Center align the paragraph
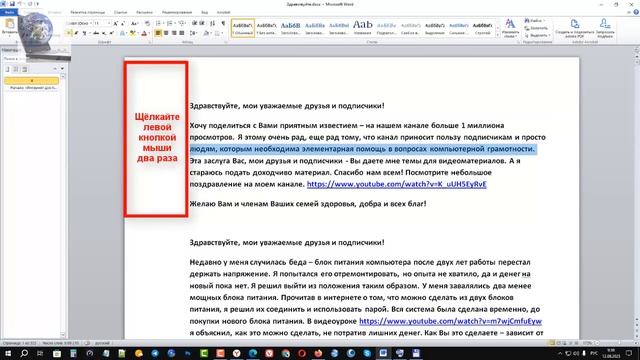The height and width of the screenshot is (360, 640). pyautogui.click(x=166, y=33)
